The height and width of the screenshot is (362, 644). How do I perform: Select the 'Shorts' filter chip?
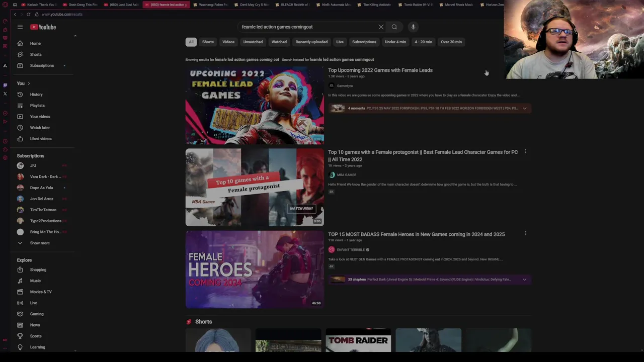pos(208,42)
